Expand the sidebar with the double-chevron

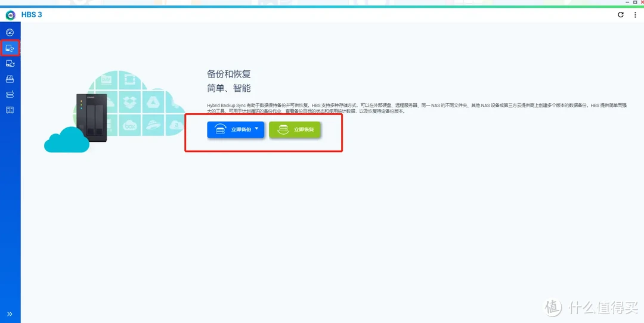[10, 314]
